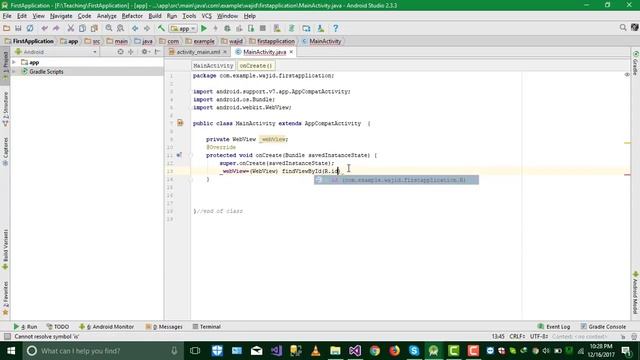Click the Attach debugger to process icon

point(251,28)
